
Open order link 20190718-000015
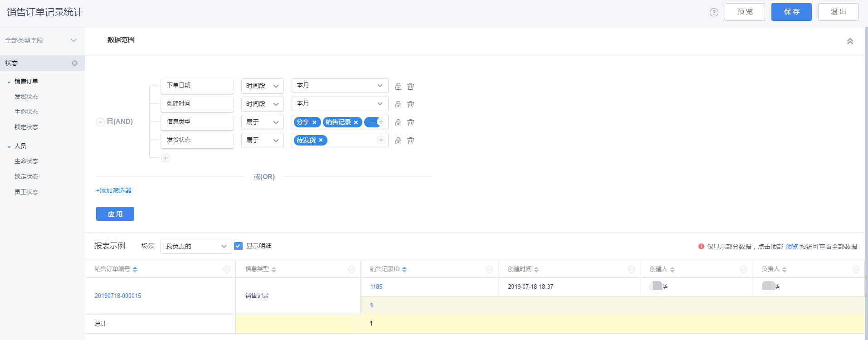coord(118,296)
